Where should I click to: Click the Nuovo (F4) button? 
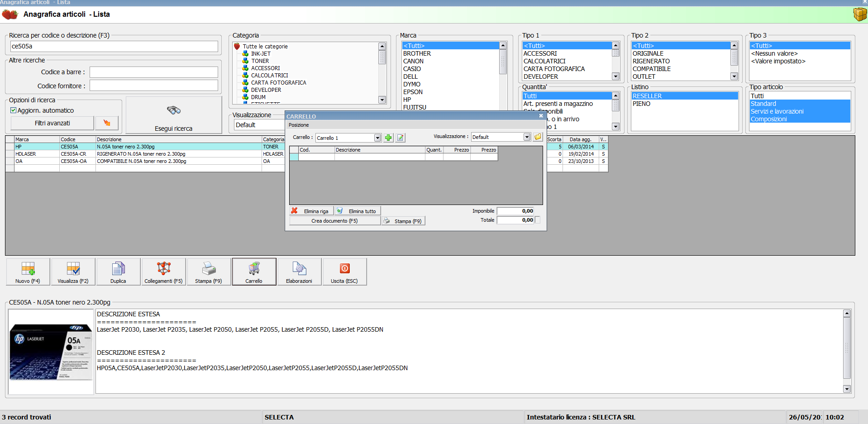tap(28, 272)
